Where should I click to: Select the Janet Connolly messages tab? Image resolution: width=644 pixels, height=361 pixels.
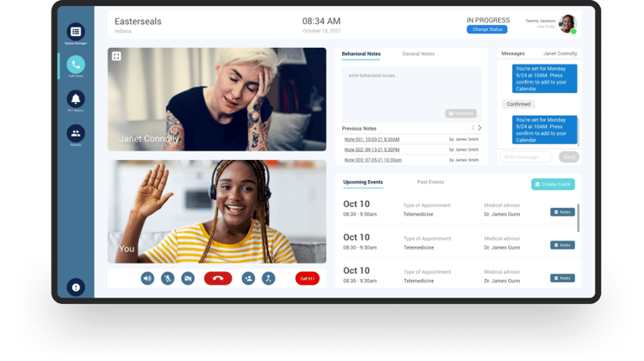pyautogui.click(x=560, y=54)
